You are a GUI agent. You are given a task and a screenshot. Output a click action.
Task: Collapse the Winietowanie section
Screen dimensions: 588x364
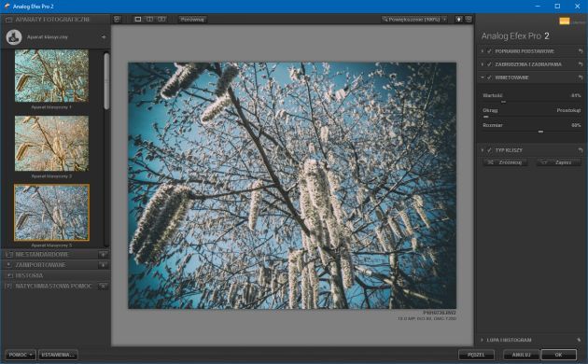[x=483, y=77]
